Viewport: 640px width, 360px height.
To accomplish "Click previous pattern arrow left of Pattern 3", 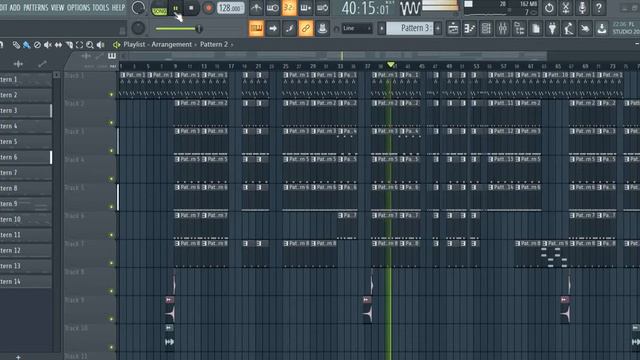I will [382, 28].
